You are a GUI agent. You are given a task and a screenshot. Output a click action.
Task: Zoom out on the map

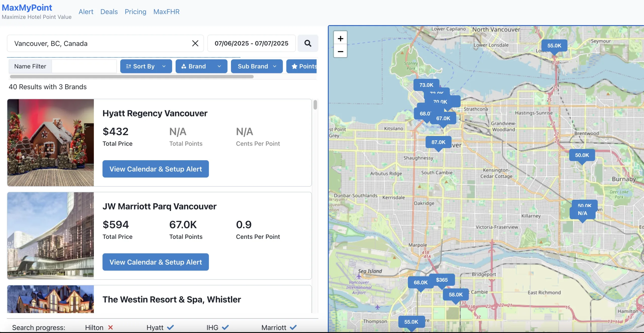click(340, 52)
